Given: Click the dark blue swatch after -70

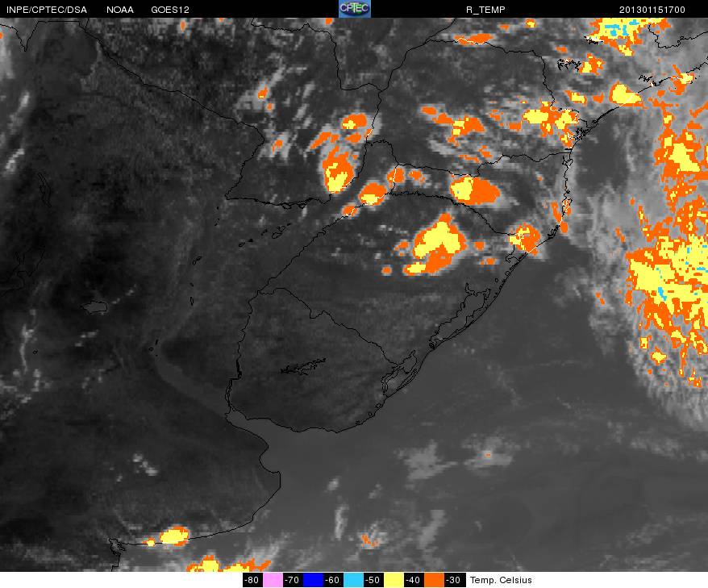Looking at the screenshot, I should point(313,580).
